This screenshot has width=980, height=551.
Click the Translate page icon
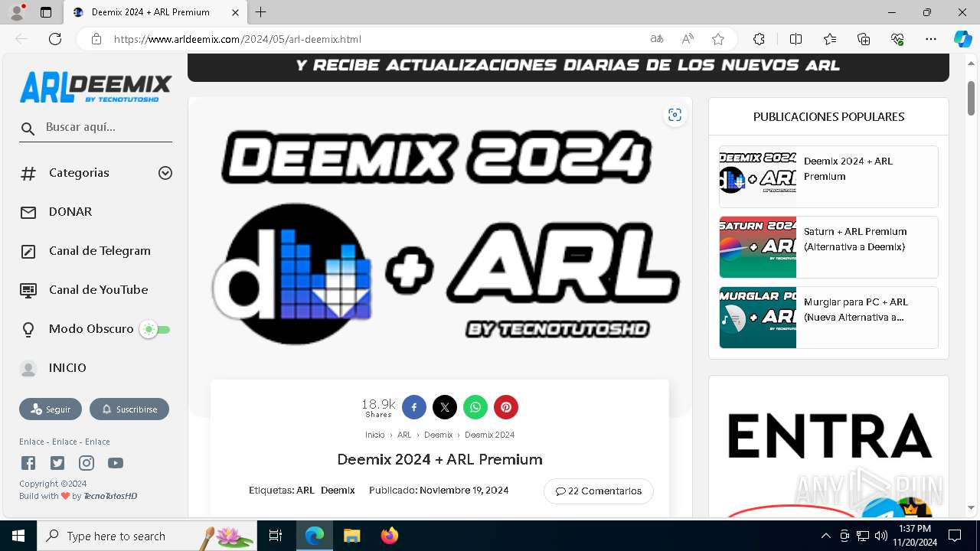(657, 39)
